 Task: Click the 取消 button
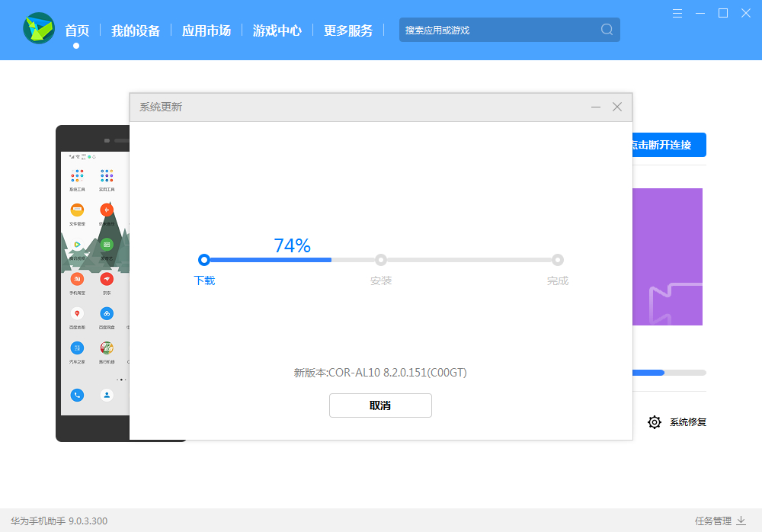(x=380, y=405)
